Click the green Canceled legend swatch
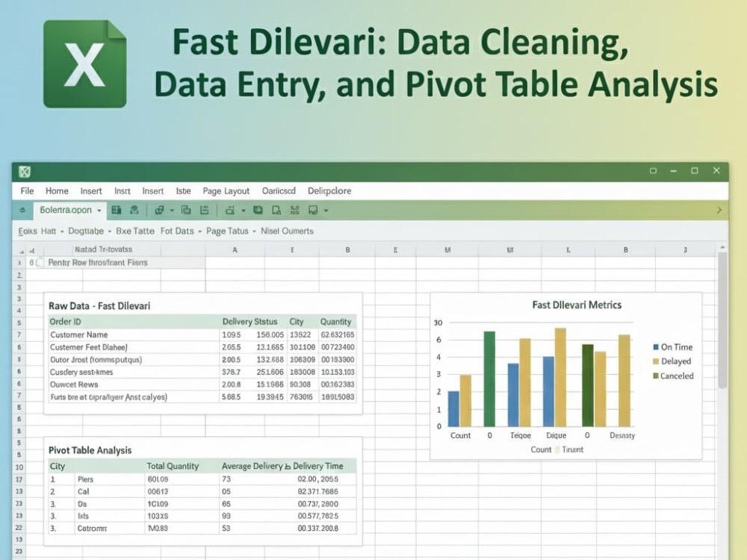Image resolution: width=747 pixels, height=560 pixels. 656,376
